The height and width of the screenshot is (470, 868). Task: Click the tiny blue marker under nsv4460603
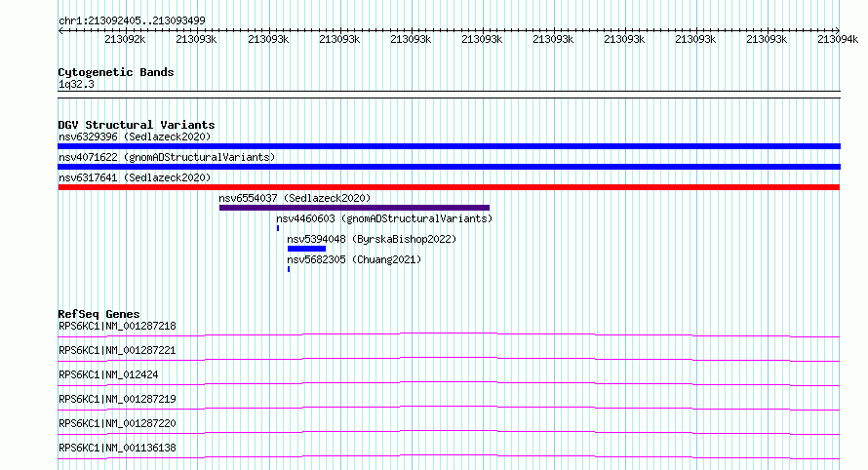[278, 228]
